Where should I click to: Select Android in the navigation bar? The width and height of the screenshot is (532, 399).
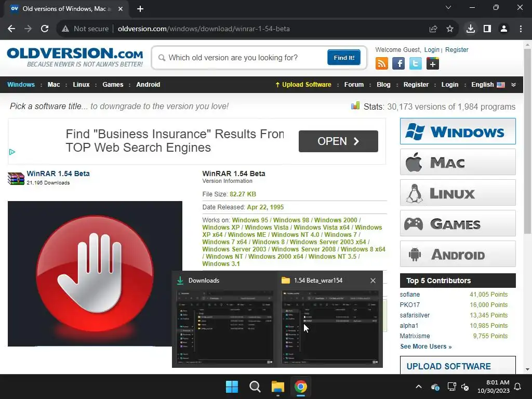(x=148, y=85)
